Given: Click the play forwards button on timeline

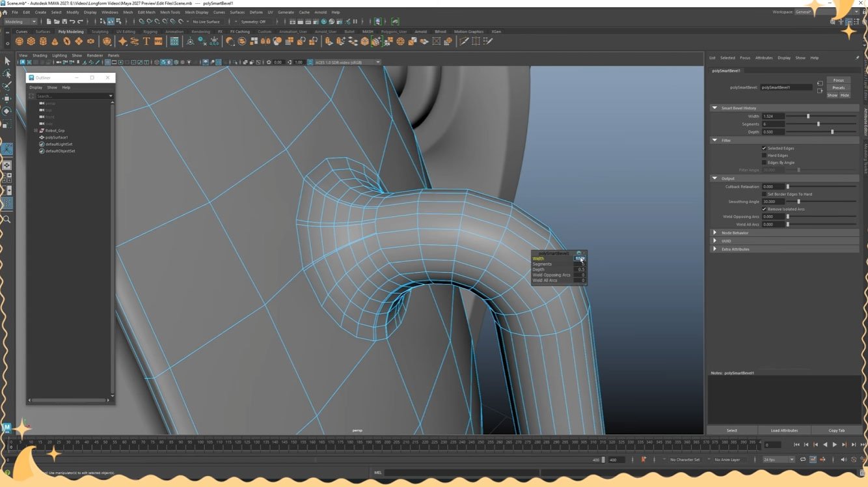Looking at the screenshot, I should [835, 444].
